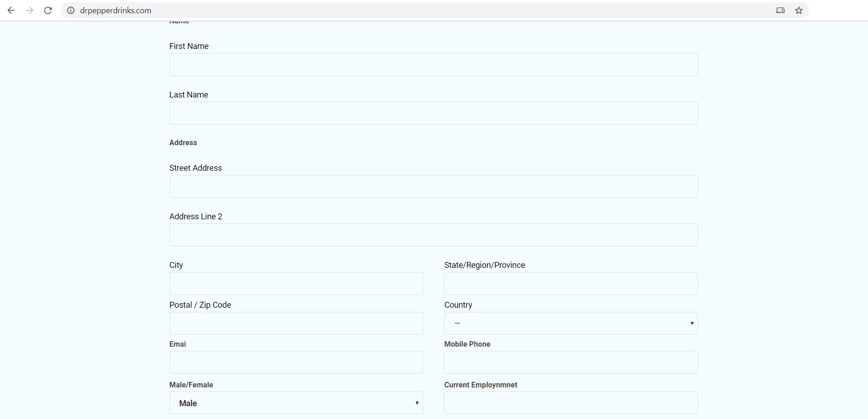Click the Address section heading
This screenshot has height=419, width=868.
[183, 143]
